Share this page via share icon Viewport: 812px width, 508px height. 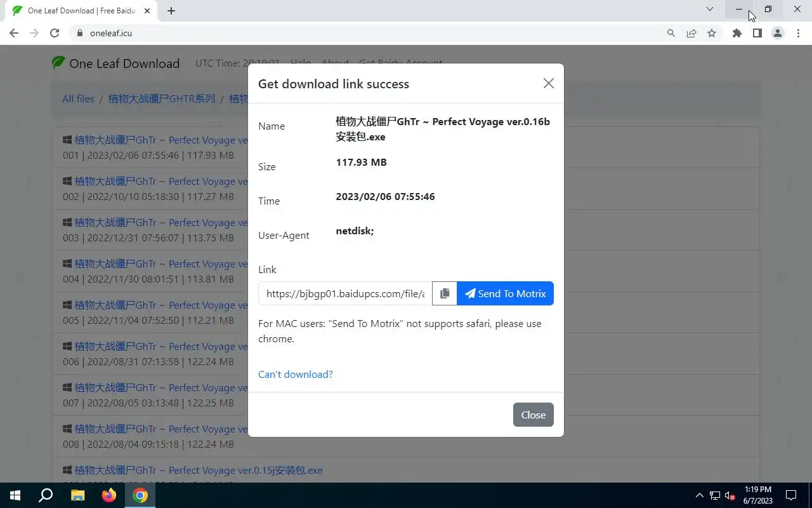coord(691,33)
